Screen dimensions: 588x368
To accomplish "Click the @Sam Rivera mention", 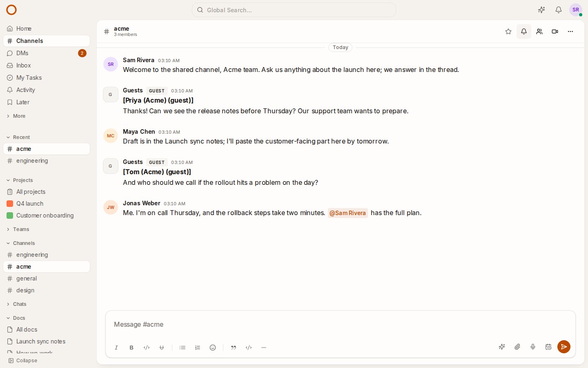I will pyautogui.click(x=348, y=213).
